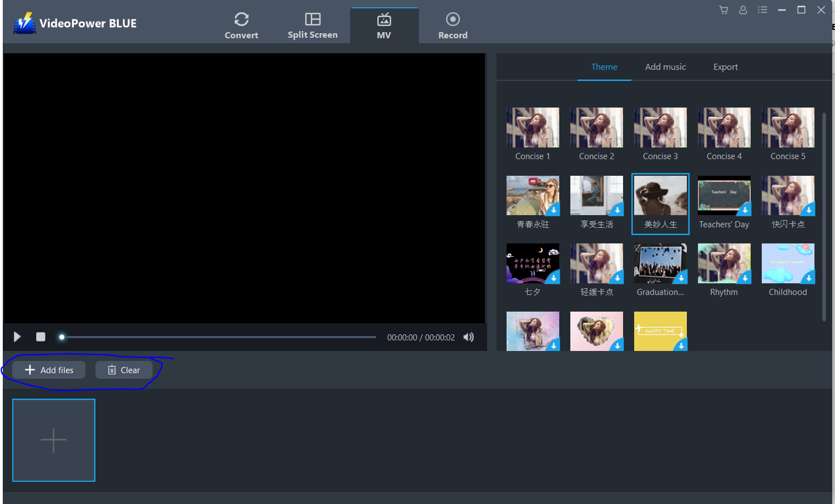Download the Rhythm theme
The image size is (835, 504).
(x=746, y=277)
